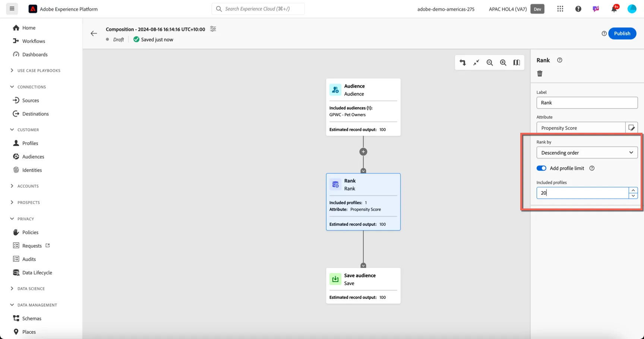Click the info icon next to Add profile limit
This screenshot has width=644, height=339.
point(592,168)
